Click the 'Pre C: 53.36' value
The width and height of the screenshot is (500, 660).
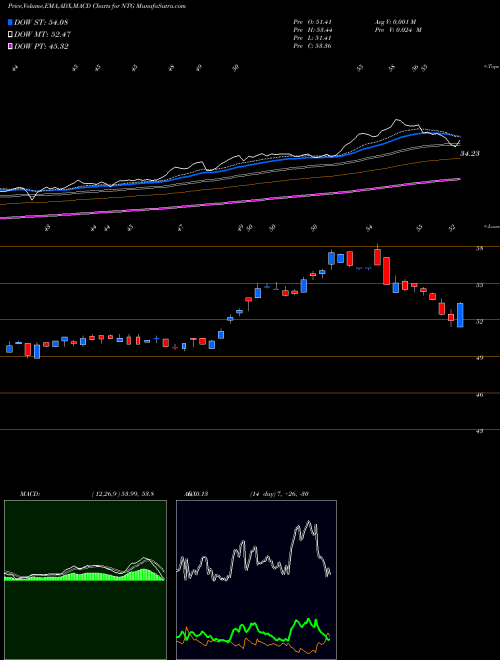point(313,46)
